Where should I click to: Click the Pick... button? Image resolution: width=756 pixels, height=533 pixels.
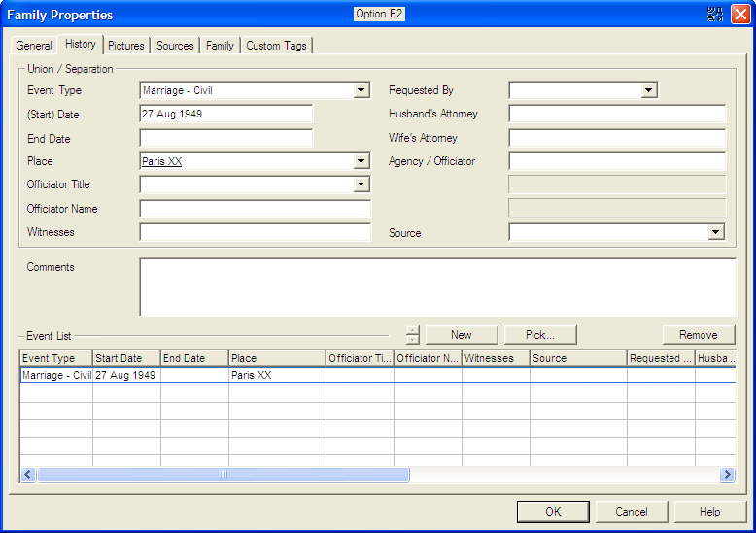coord(540,335)
